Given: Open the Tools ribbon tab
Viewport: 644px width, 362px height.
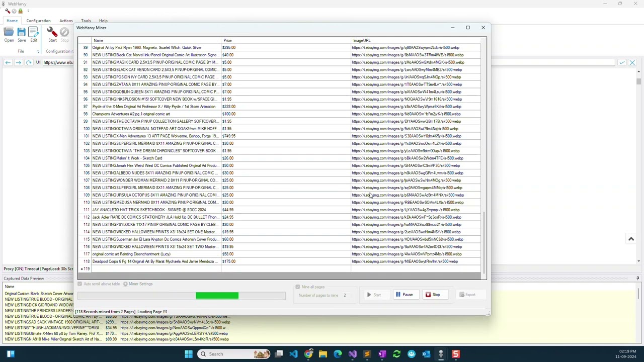Looking at the screenshot, I should click(86, 21).
